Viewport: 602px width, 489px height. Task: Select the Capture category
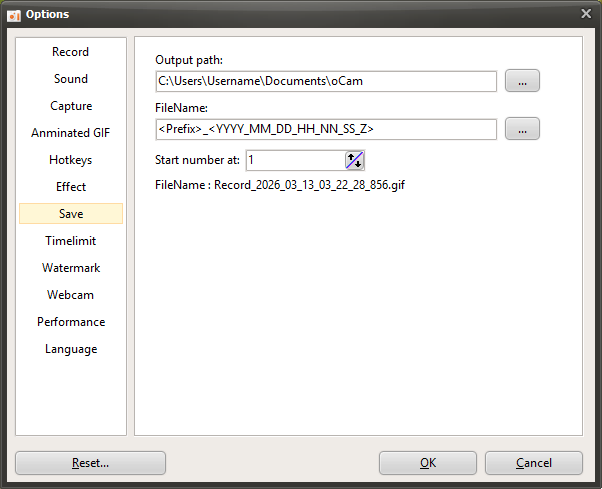tap(71, 106)
